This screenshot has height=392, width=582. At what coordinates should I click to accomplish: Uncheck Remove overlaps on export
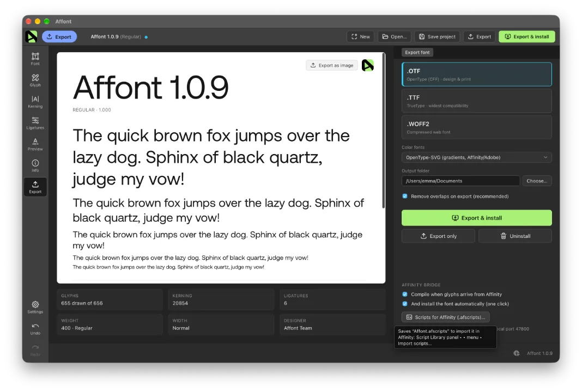pyautogui.click(x=405, y=196)
